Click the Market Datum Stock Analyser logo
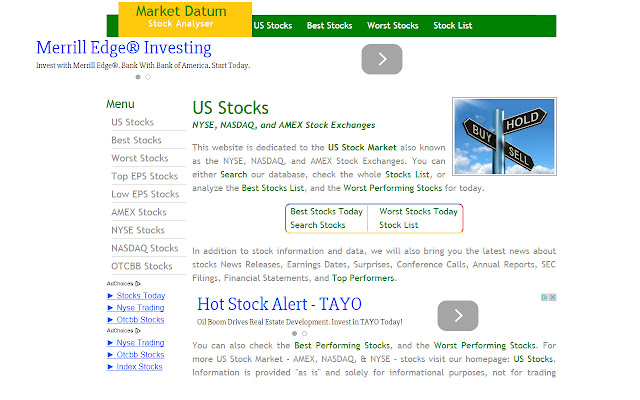 [x=185, y=19]
